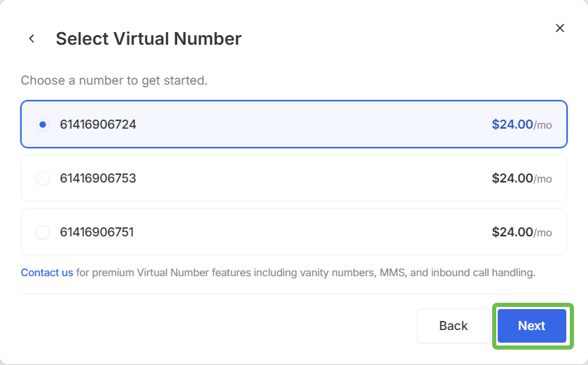588x365 pixels.
Task: Click the 61416906751 number text
Action: [97, 232]
